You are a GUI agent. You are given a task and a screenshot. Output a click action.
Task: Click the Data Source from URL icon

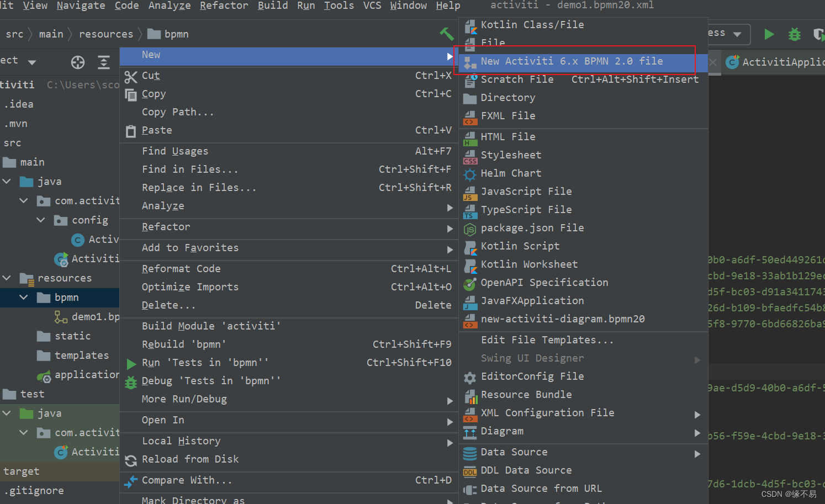click(x=470, y=490)
